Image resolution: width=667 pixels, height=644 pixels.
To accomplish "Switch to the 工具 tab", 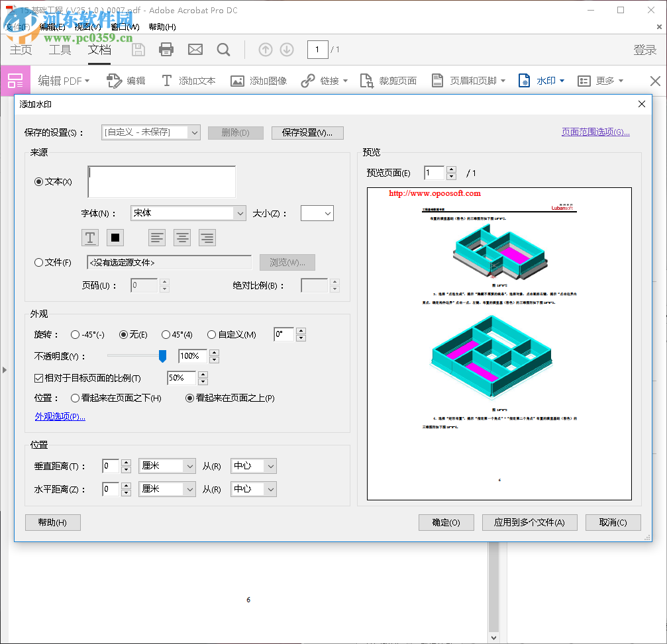I will 60,49.
